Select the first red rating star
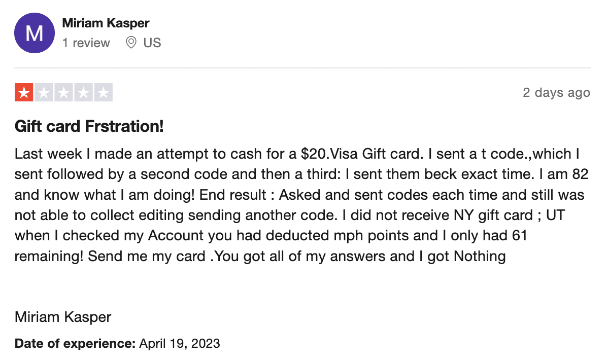 (24, 93)
